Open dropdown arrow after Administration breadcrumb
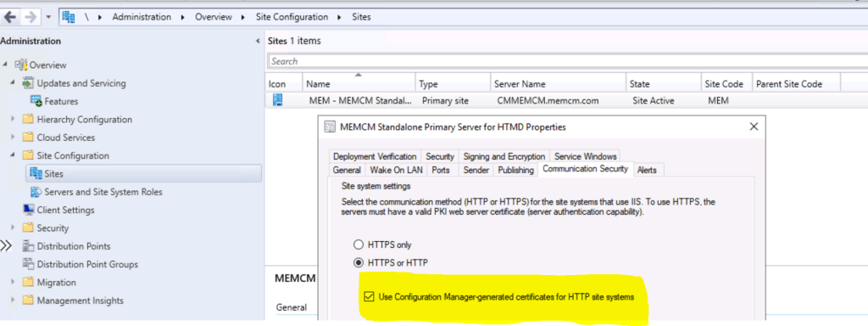Viewport: 868px width, 326px height. [x=183, y=17]
